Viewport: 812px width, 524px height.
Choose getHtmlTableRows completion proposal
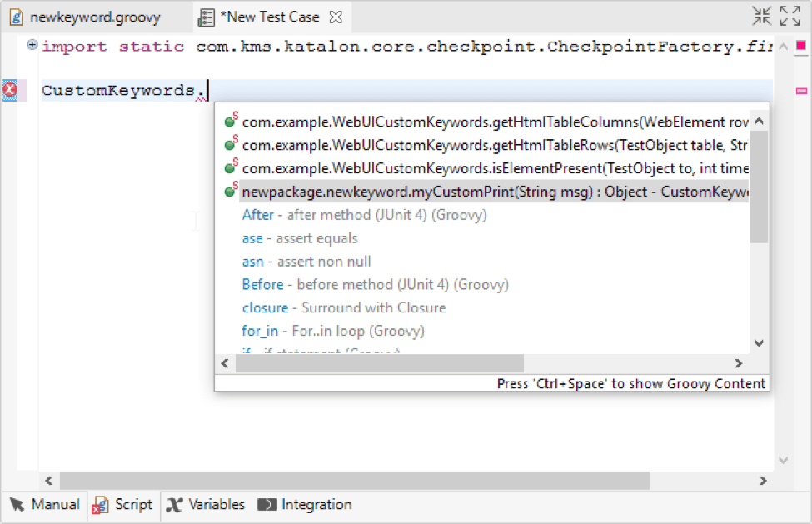tap(495, 146)
